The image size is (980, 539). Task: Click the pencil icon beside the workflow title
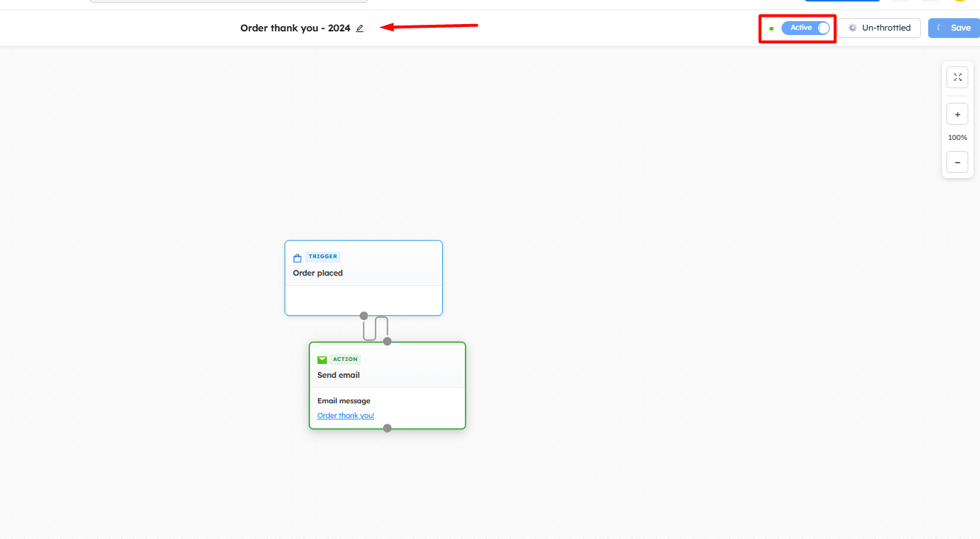tap(360, 28)
